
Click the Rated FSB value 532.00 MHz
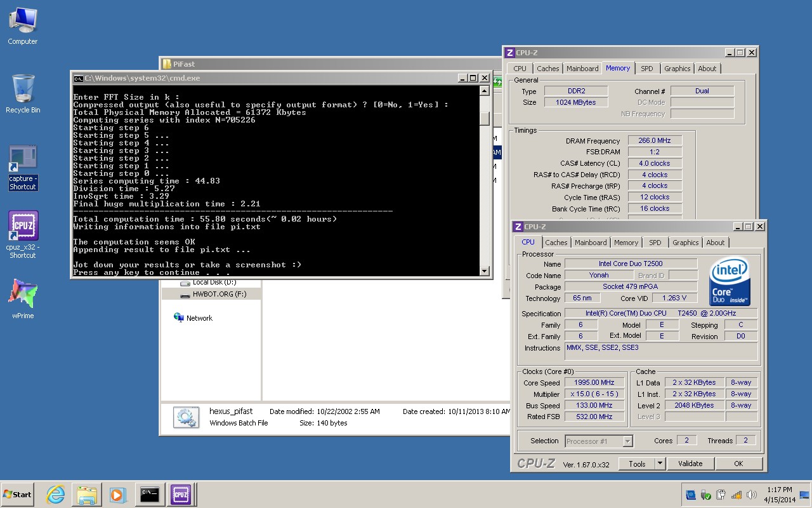[595, 417]
